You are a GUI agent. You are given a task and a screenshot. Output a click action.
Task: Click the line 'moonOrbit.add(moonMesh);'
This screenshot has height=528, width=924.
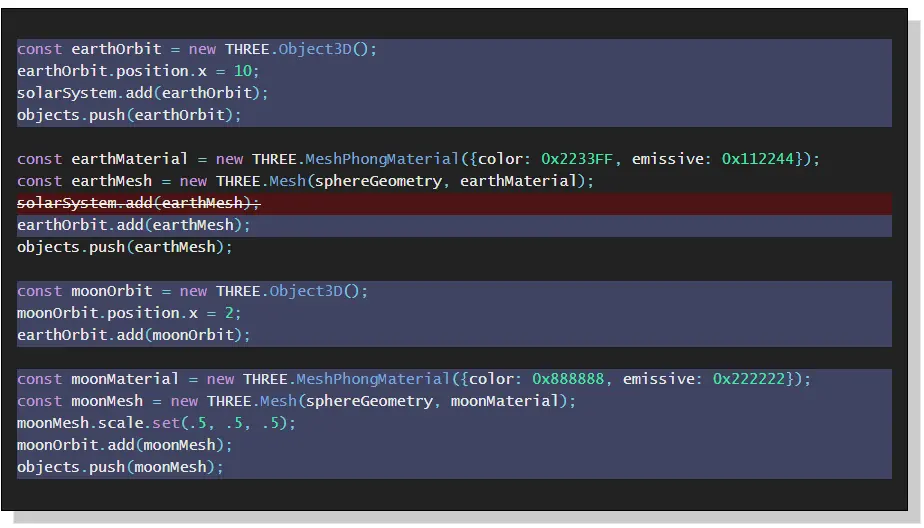click(x=125, y=445)
